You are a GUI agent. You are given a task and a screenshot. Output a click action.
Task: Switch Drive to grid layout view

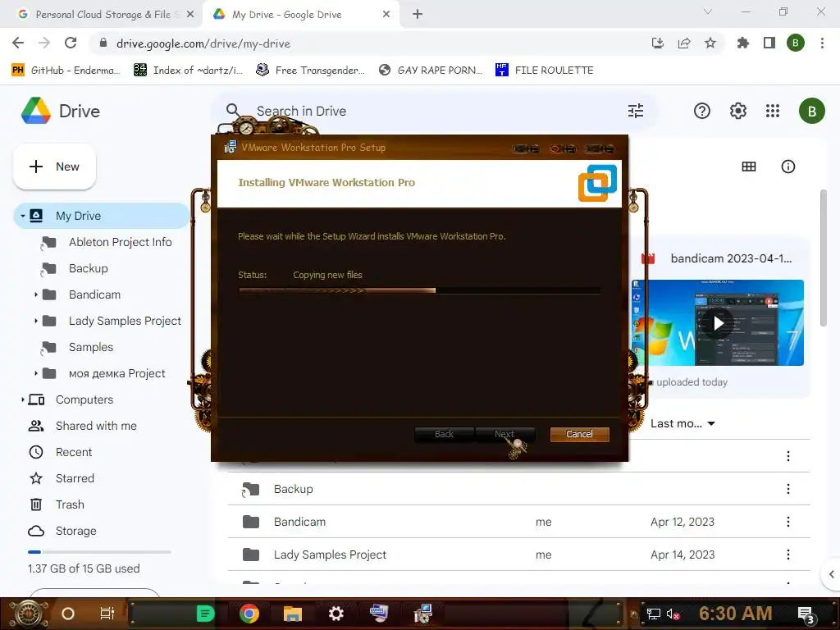point(748,167)
